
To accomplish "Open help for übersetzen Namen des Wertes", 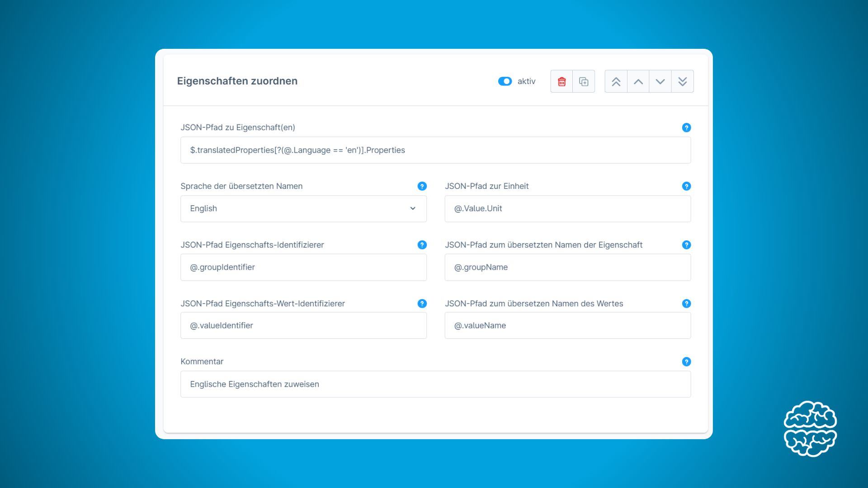I will click(x=686, y=304).
